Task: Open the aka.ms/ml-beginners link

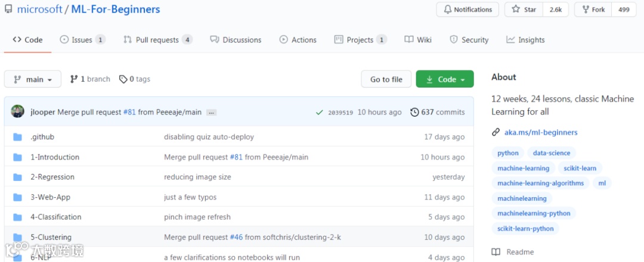Action: click(541, 132)
